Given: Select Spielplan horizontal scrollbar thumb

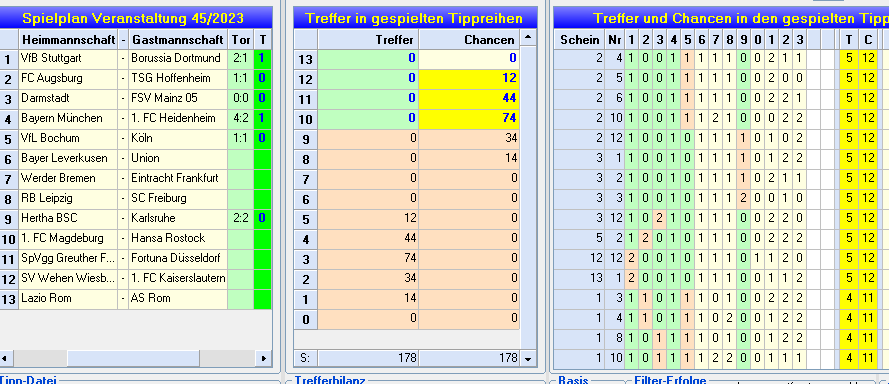Looking at the screenshot, I should tap(133, 358).
